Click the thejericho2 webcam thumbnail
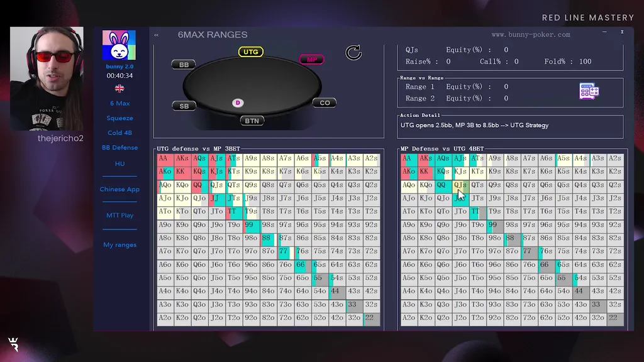This screenshot has width=644, height=362. [x=47, y=79]
